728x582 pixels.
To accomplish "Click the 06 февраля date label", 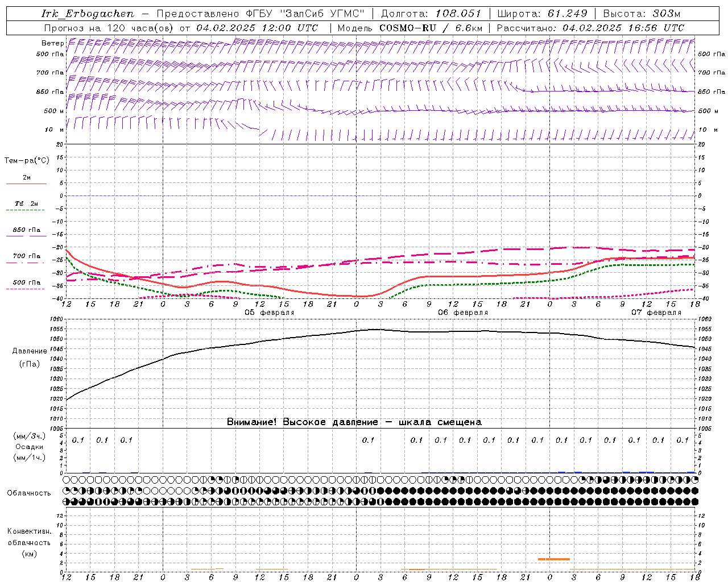I will pos(463,313).
